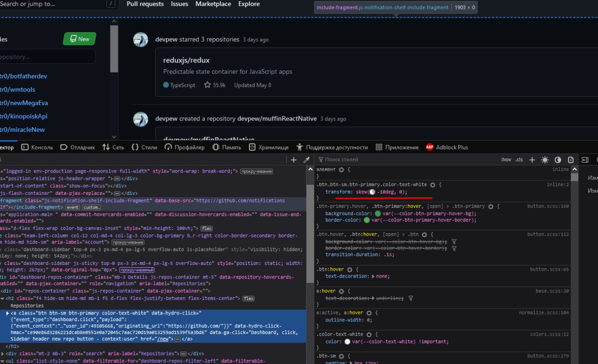Toggle the custom badge on include-fragment node
The image size is (598, 364).
tap(92, 207)
